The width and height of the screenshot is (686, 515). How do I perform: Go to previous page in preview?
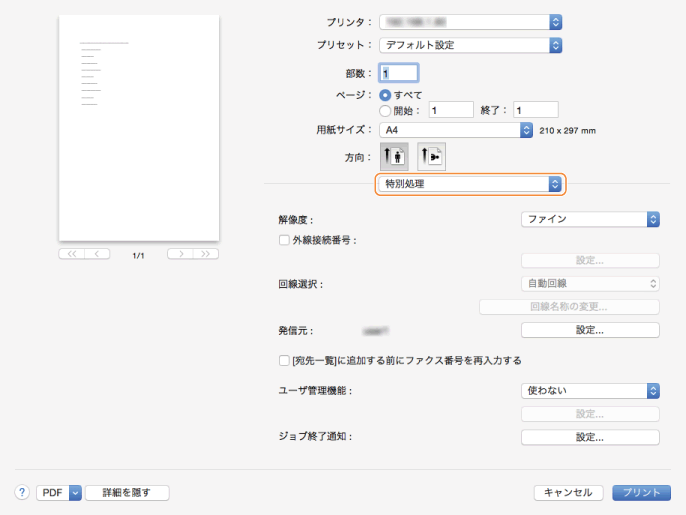(x=98, y=254)
